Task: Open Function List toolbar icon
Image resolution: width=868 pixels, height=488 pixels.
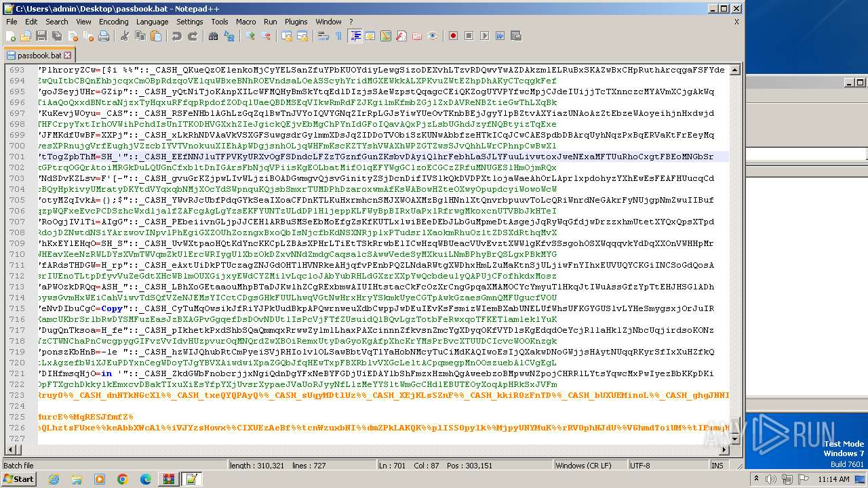Action: tap(401, 36)
